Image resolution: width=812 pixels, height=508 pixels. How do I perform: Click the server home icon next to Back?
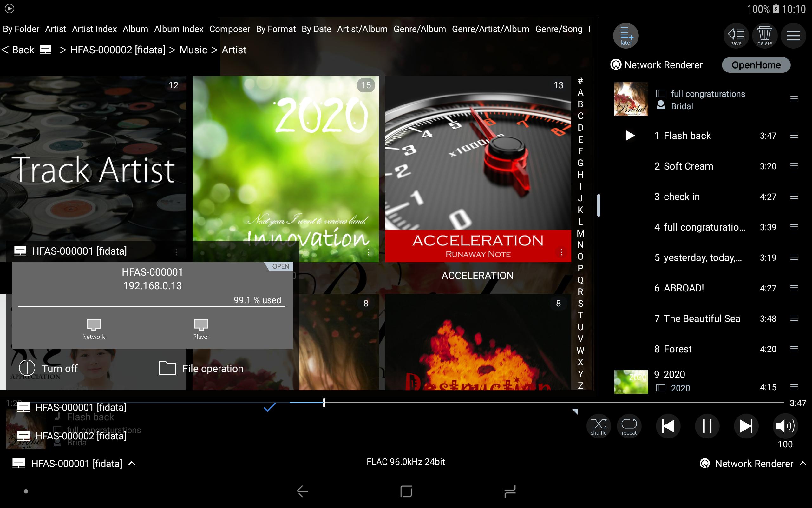point(45,50)
